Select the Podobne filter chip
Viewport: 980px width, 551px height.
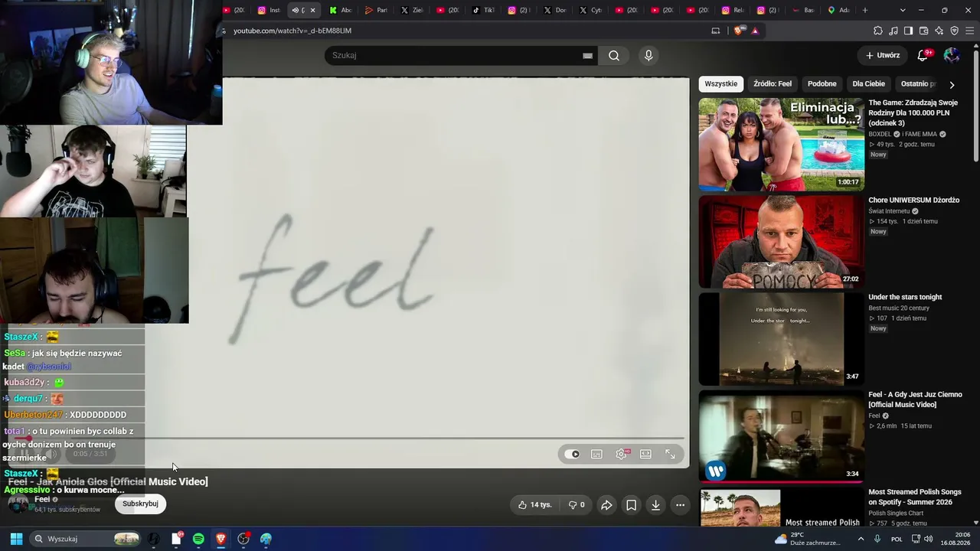822,84
